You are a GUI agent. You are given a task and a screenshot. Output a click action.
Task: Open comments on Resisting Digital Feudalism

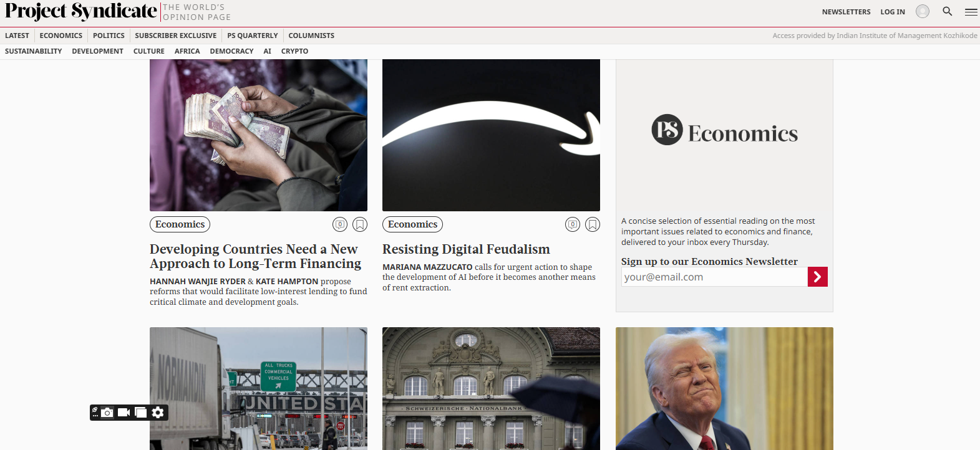coord(573,224)
